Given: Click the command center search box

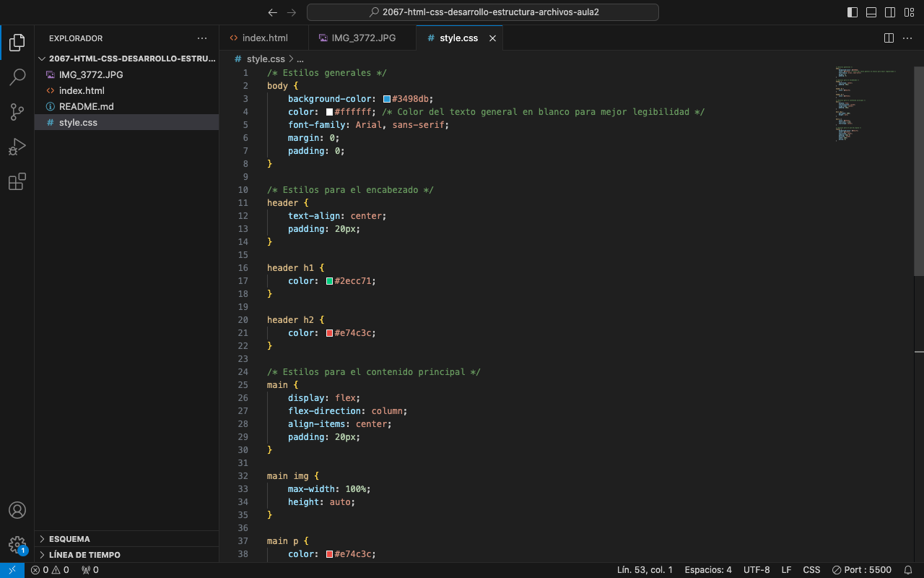Looking at the screenshot, I should (483, 12).
